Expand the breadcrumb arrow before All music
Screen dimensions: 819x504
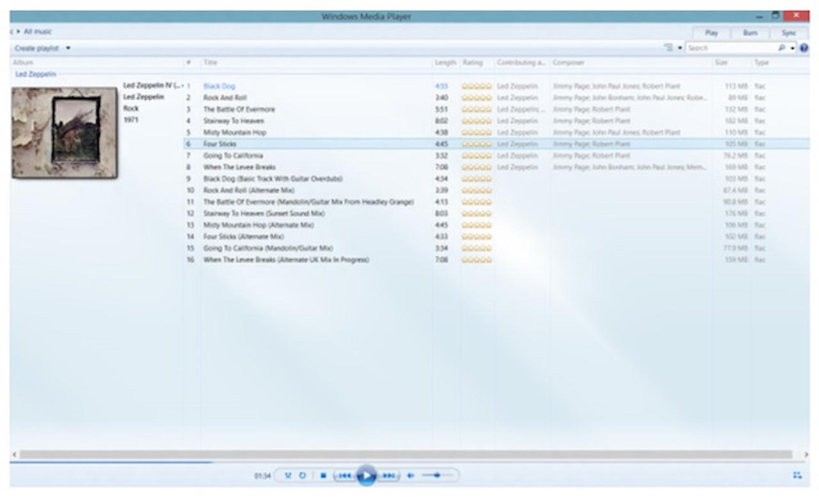[19, 31]
